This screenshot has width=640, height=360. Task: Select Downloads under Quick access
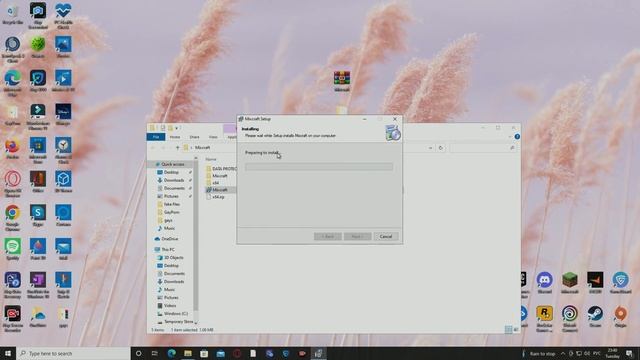point(173,180)
